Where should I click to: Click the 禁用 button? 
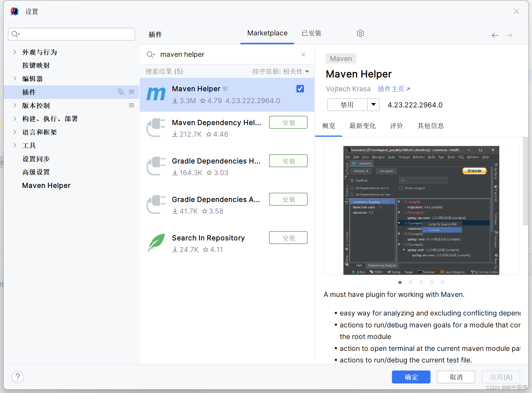(347, 105)
